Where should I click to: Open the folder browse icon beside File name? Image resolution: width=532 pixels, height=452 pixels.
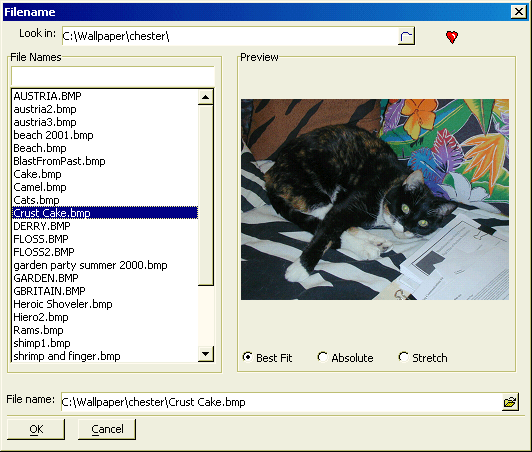coord(510,402)
